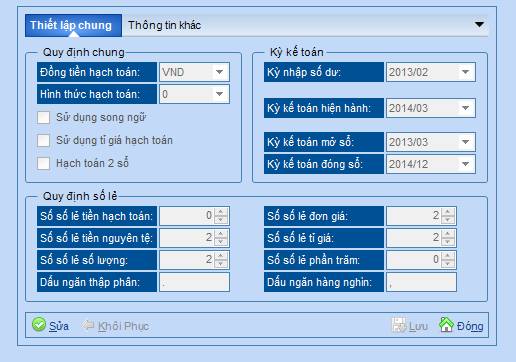Image resolution: width=516 pixels, height=362 pixels.
Task: Click the Sửa edit button label
Action: pos(59,326)
